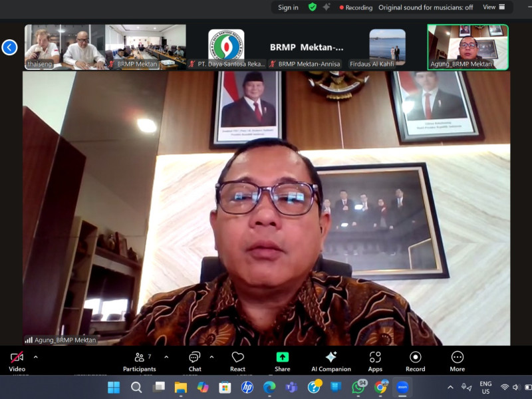Toggle the Record button

(415, 358)
